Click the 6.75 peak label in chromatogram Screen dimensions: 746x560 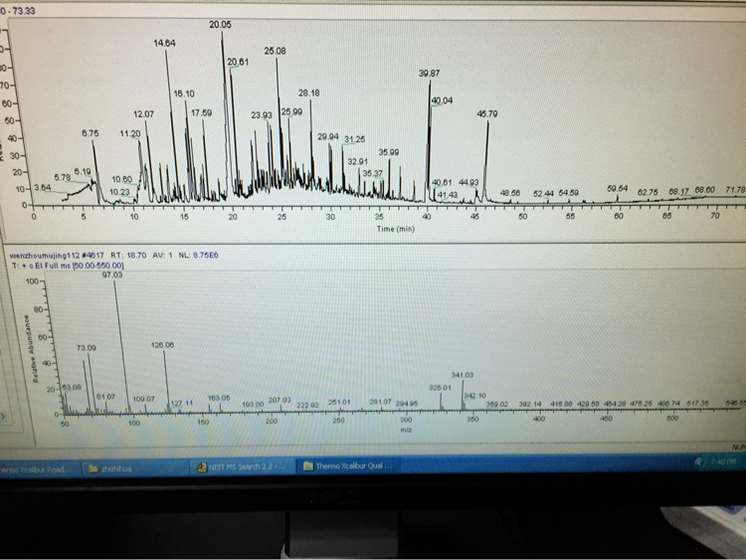coord(90,133)
